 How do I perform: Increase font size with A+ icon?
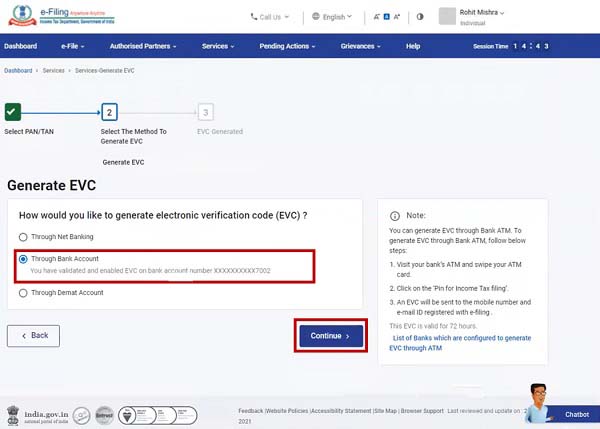pyautogui.click(x=398, y=17)
